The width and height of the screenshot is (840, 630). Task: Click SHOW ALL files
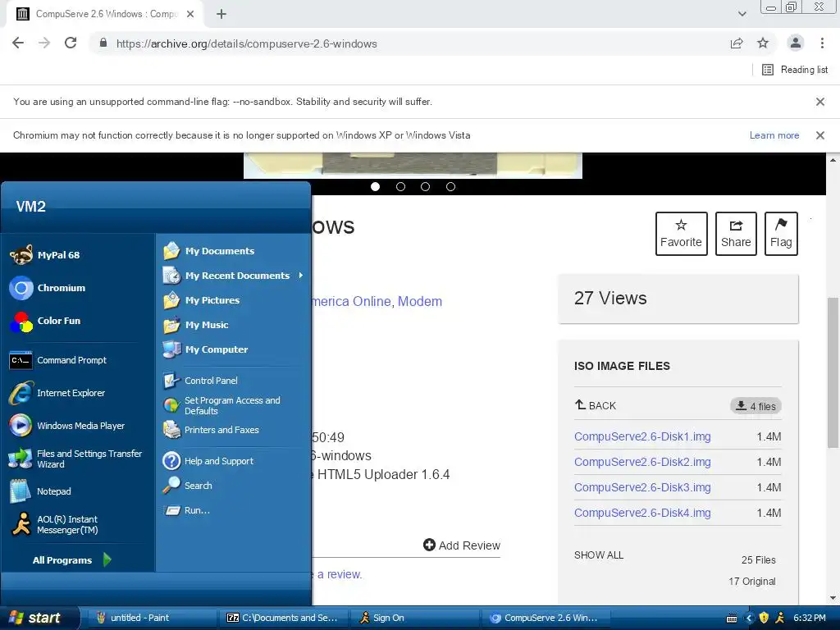pyautogui.click(x=598, y=555)
